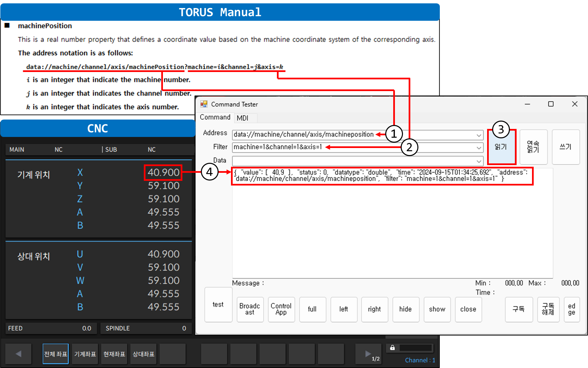Screen dimensions: 588x368
Task: Click the V axis 59.100 relative position
Action: (164, 267)
